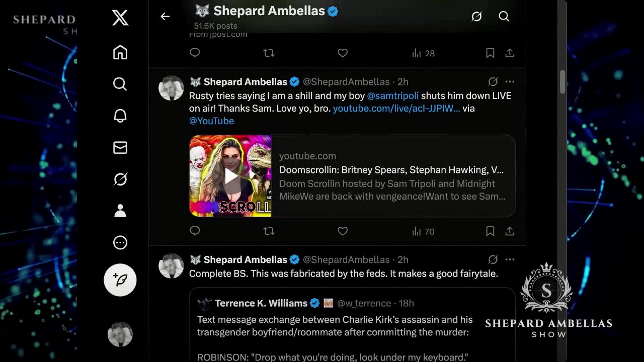Play the Doomscrollin video thumbnail
The width and height of the screenshot is (644, 362).
click(230, 176)
